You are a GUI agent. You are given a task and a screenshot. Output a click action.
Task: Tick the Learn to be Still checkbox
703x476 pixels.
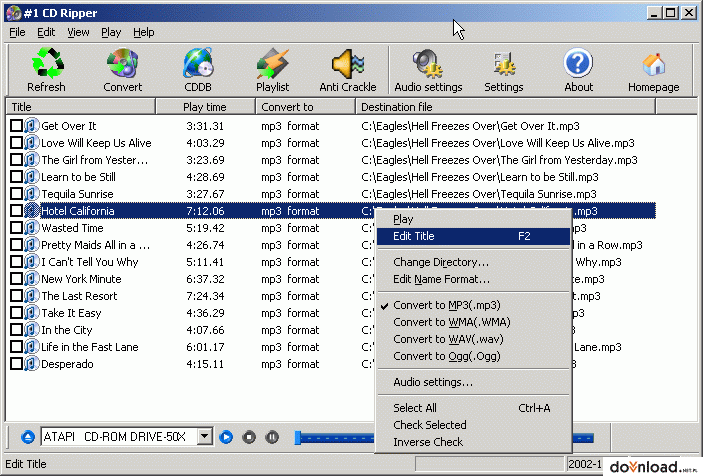(16, 177)
